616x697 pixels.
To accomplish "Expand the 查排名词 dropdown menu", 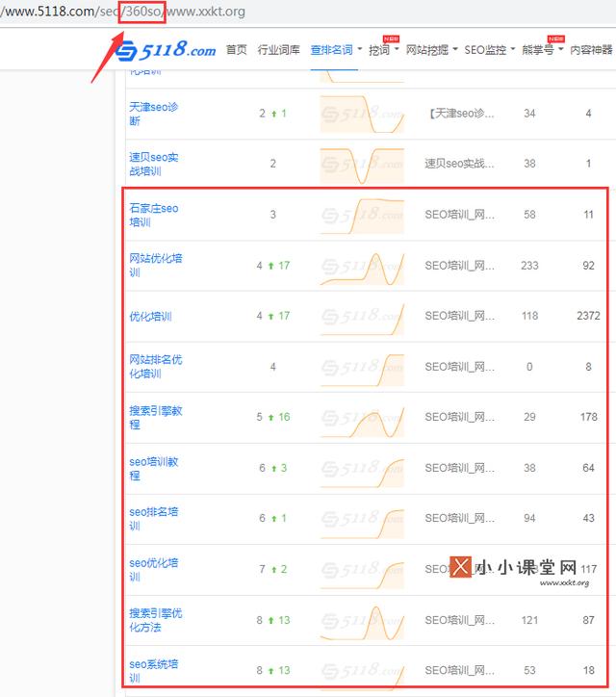I will coord(336,50).
